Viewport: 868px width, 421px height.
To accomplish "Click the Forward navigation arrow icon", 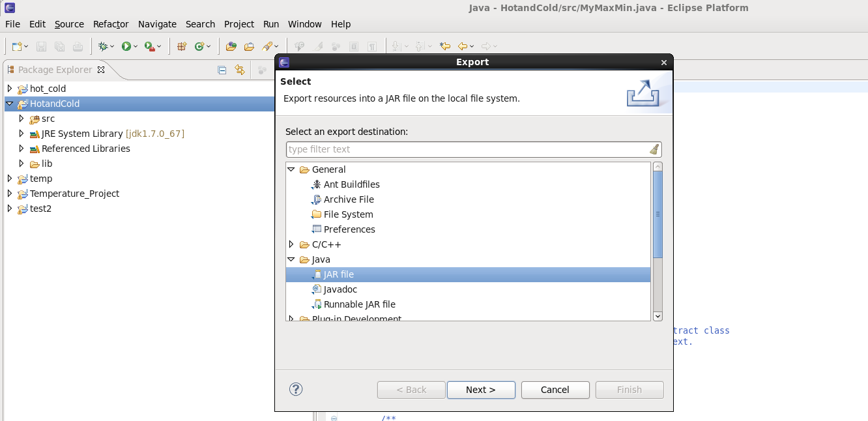I will pos(485,46).
